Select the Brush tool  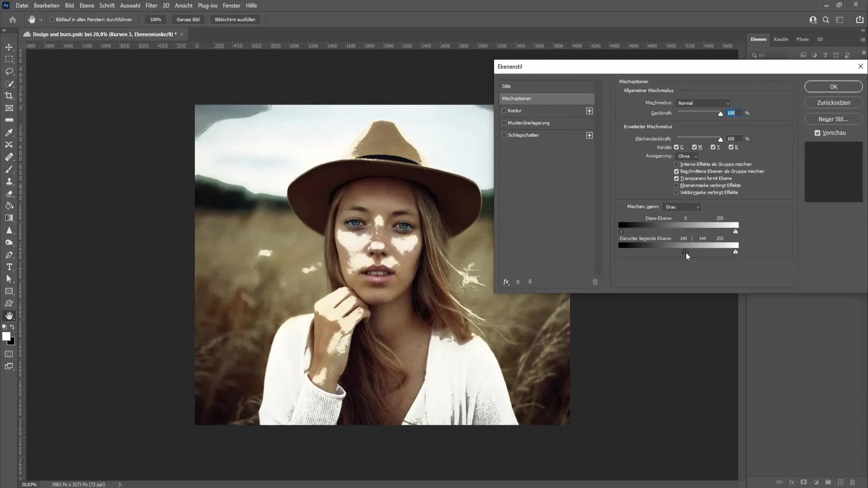pyautogui.click(x=9, y=169)
